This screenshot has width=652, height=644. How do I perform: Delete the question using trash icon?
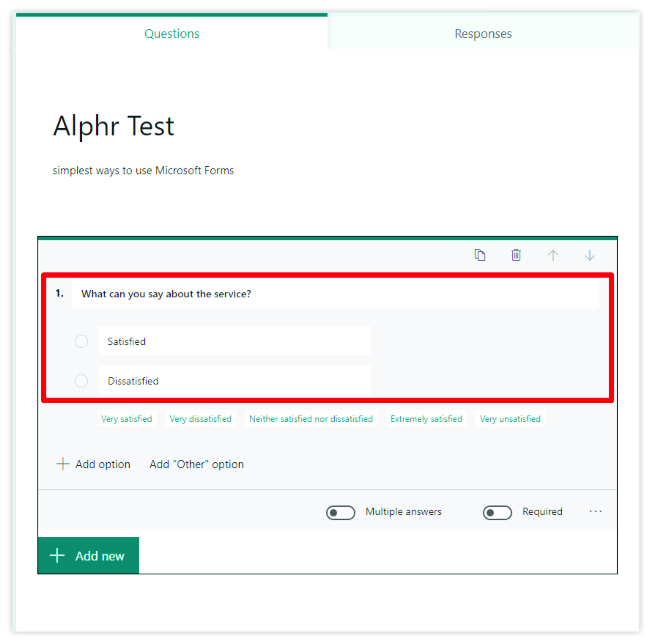coord(516,255)
